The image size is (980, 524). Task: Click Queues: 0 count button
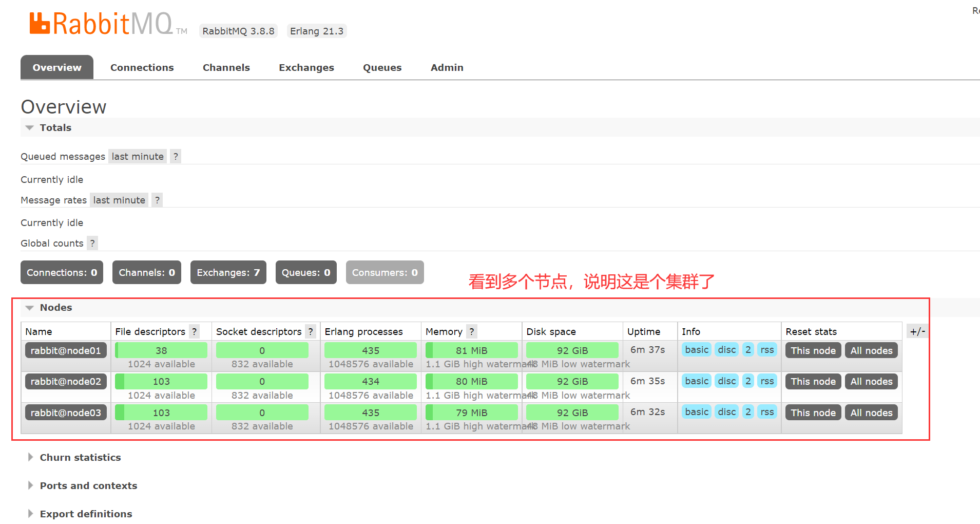[306, 272]
